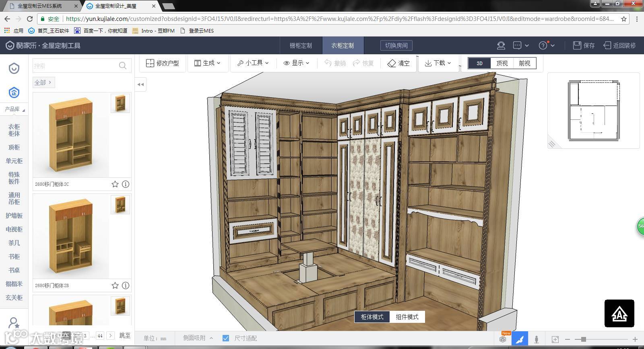Select 柜体模式 cabinet mode
644x349 pixels.
[372, 317]
